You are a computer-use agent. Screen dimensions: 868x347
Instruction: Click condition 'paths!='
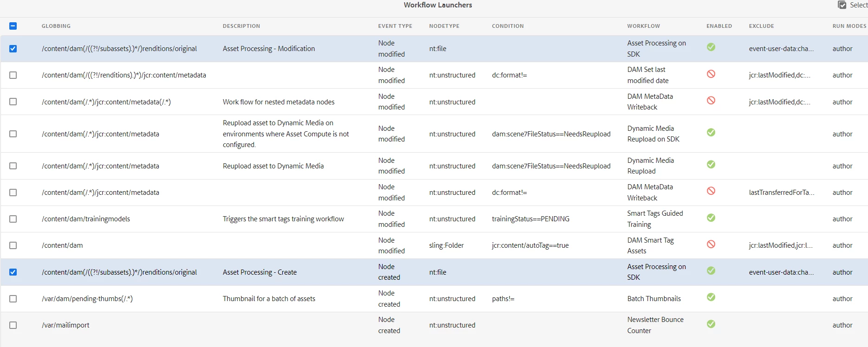[503, 299]
